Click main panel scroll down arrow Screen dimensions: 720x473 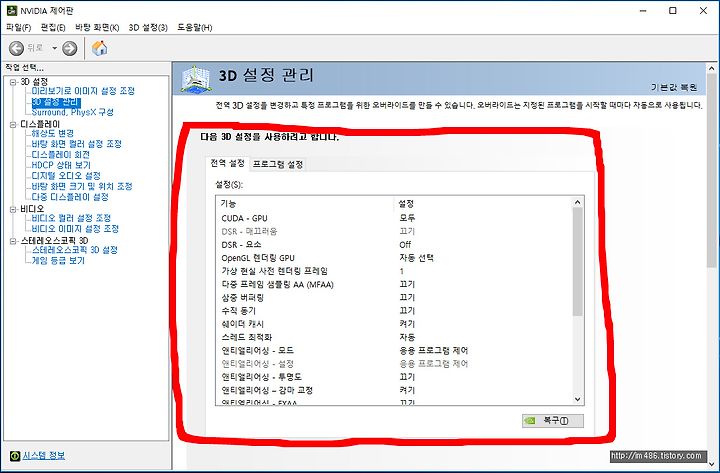click(x=712, y=463)
